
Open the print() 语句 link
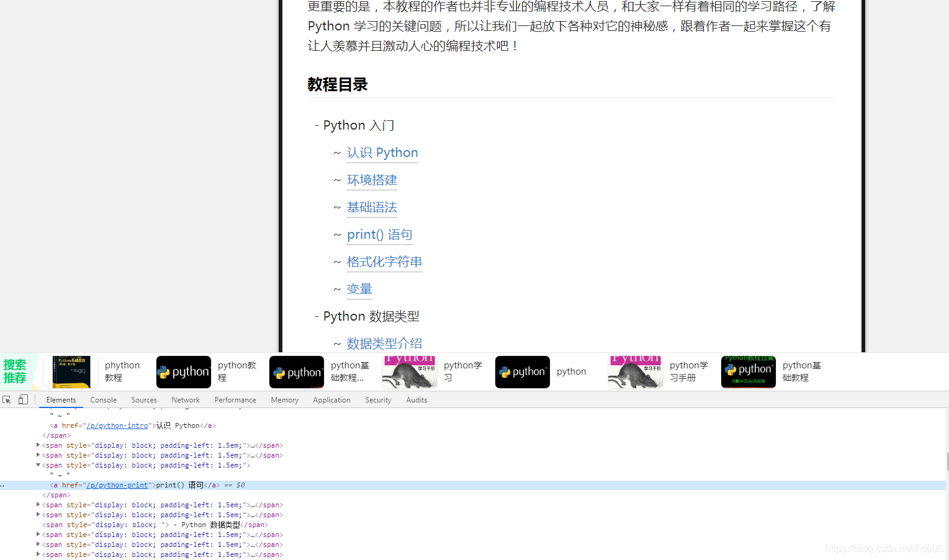pos(379,234)
